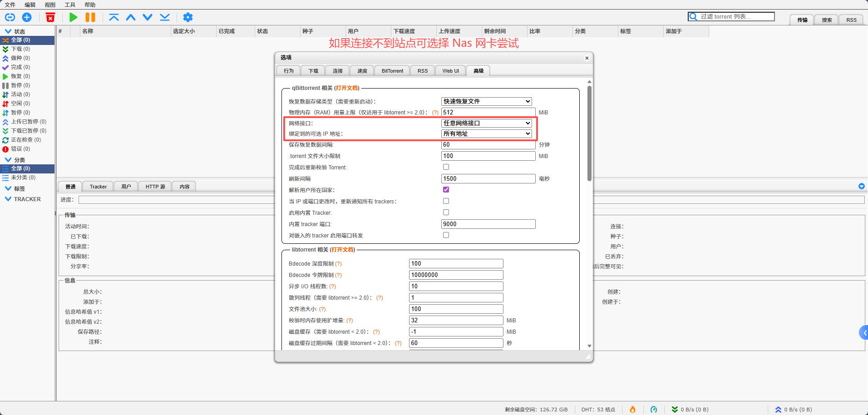Switch to the Web UI options tab

pyautogui.click(x=450, y=71)
